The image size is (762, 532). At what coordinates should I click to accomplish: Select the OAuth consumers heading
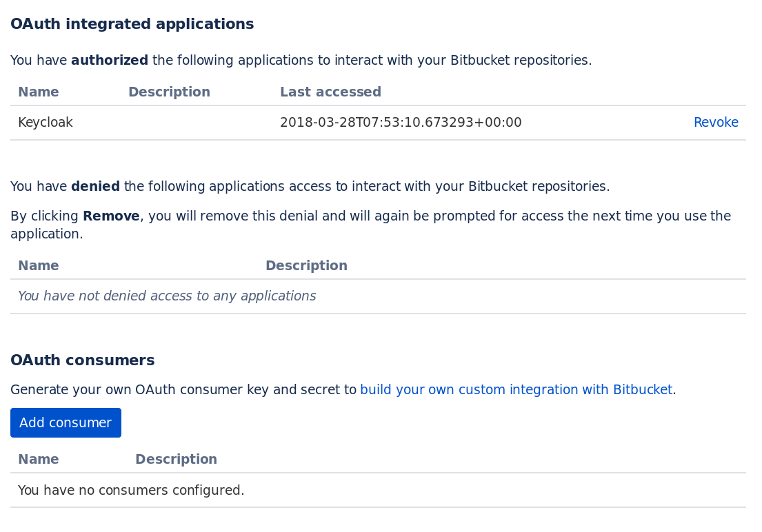(x=82, y=360)
